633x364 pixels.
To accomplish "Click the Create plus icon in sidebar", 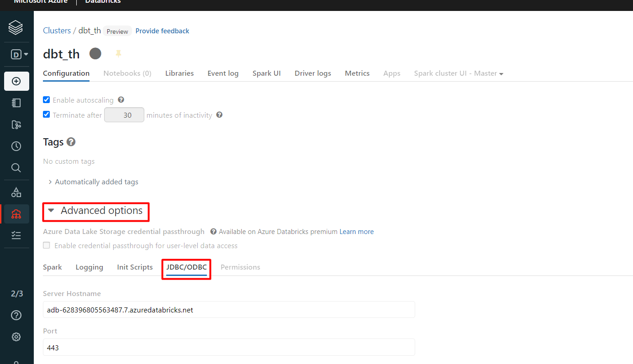I will [16, 81].
